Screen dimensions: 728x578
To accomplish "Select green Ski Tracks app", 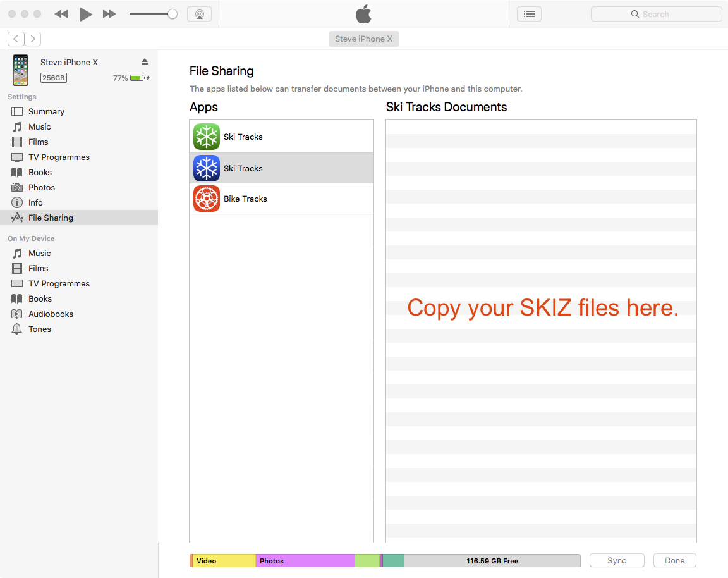I will point(281,137).
